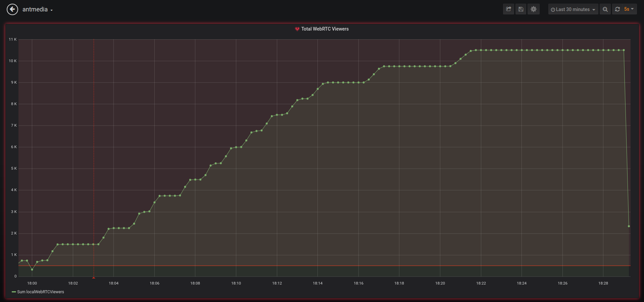
Task: Share the dashboard via share icon
Action: (x=508, y=9)
